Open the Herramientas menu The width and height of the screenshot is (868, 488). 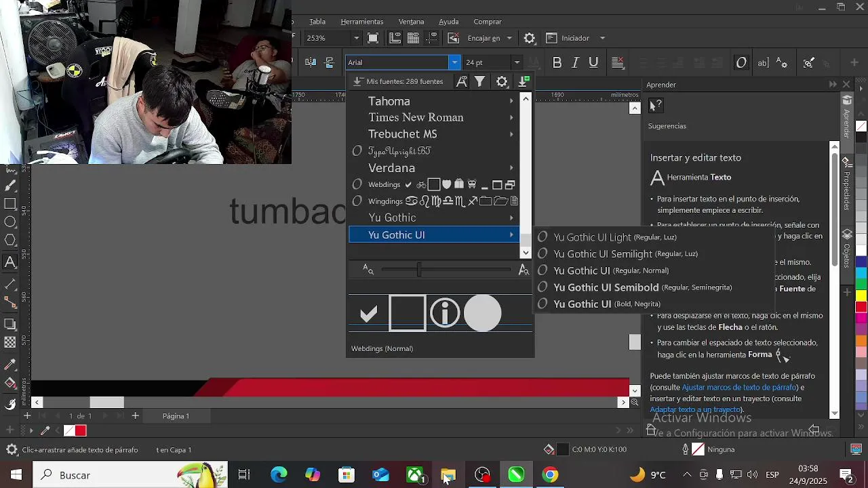[362, 22]
